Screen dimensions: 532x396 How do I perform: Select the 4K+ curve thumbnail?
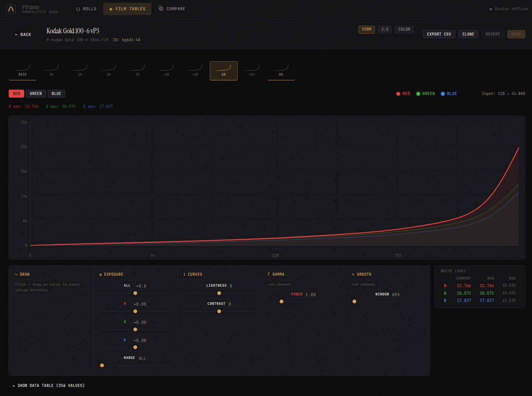tap(252, 71)
